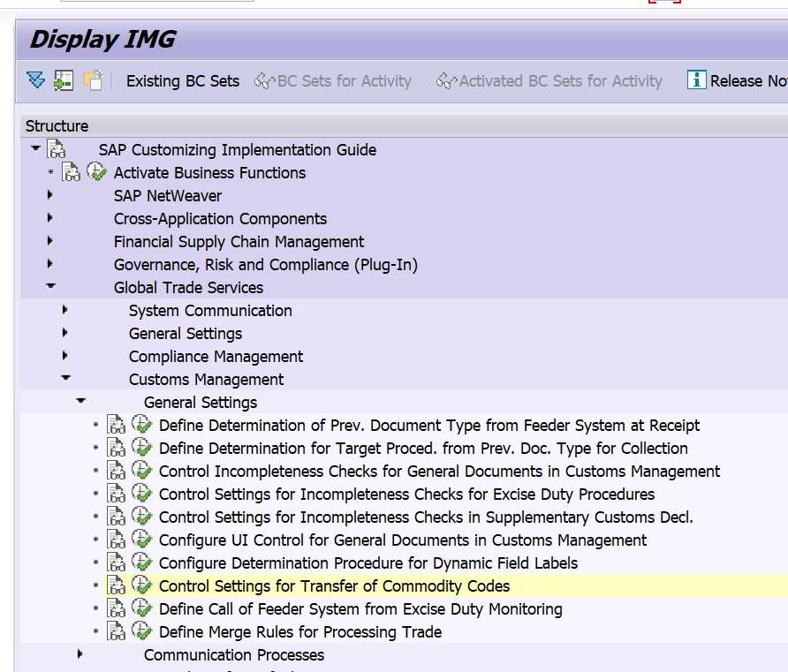Image resolution: width=788 pixels, height=672 pixels.
Task: Select SAP NetWeaver tree row text
Action: (167, 196)
